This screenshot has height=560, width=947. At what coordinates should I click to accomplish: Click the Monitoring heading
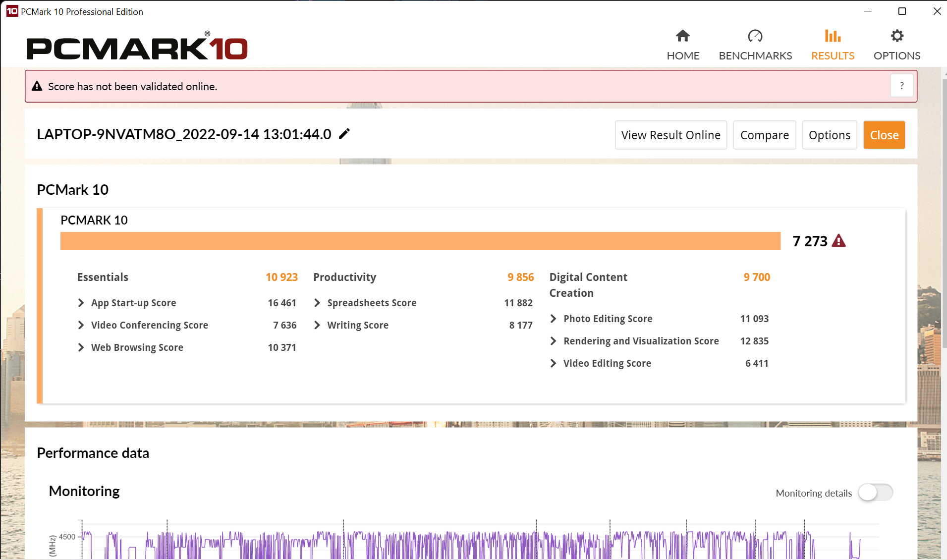coord(84,491)
